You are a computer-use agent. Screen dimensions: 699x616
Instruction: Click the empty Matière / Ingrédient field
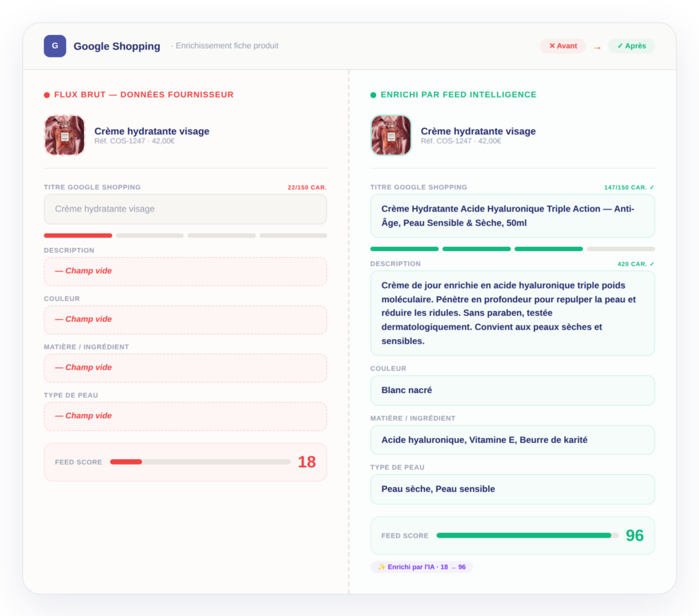tap(185, 368)
